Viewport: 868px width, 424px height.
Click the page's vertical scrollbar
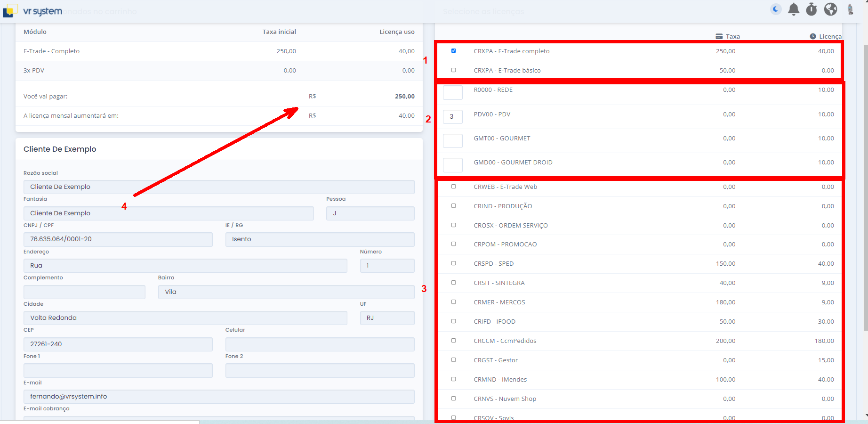pos(865,188)
